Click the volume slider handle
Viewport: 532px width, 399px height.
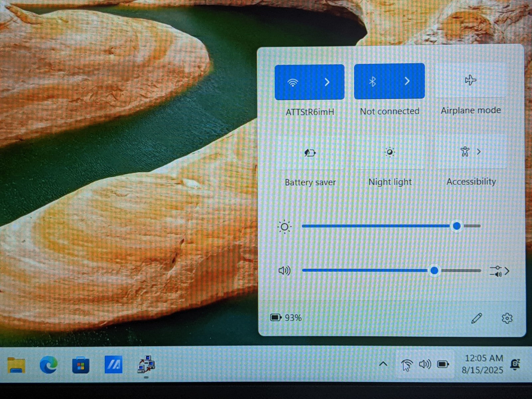coord(434,271)
